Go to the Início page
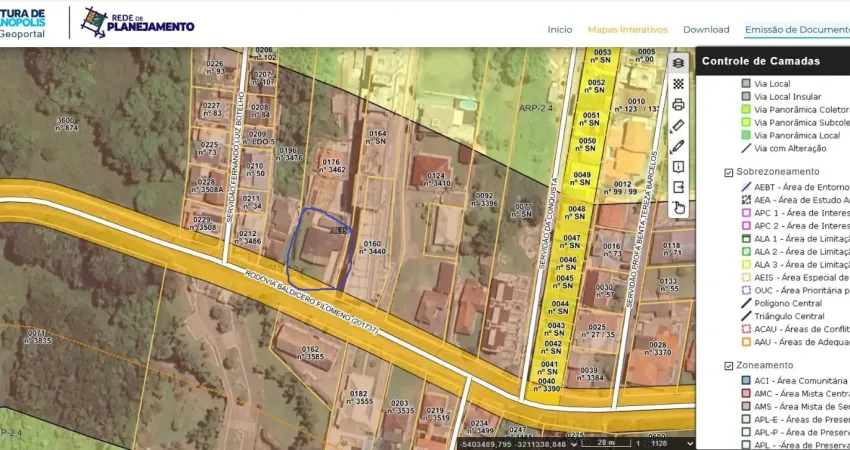Image resolution: width=850 pixels, height=450 pixels. [560, 30]
